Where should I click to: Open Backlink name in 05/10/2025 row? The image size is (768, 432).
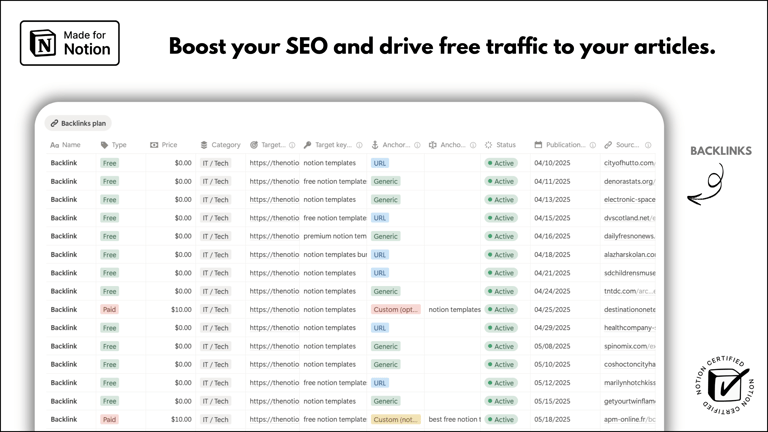click(x=64, y=364)
